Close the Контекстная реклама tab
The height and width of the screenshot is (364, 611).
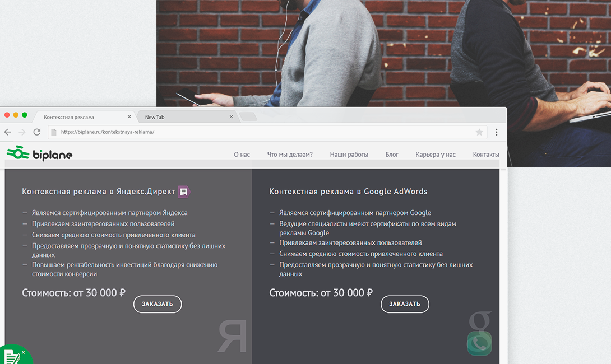click(x=129, y=117)
